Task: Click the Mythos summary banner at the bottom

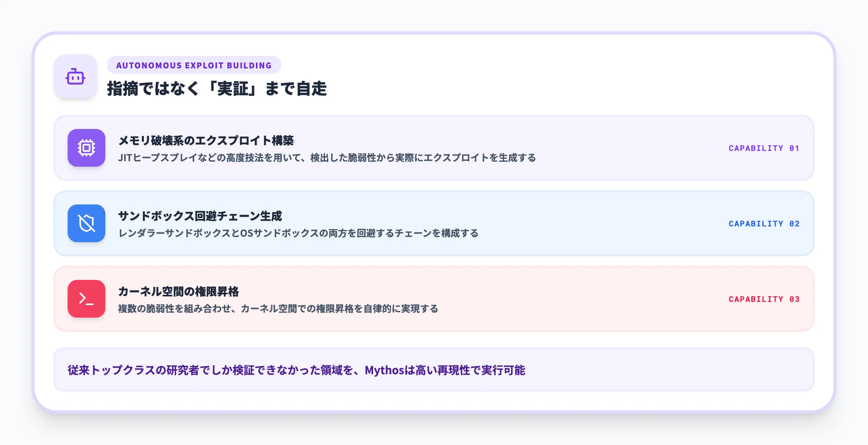Action: pyautogui.click(x=432, y=370)
